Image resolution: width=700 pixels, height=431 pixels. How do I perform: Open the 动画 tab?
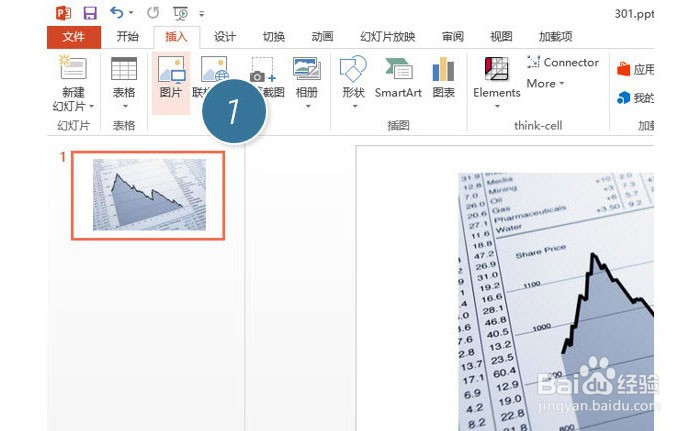click(322, 37)
